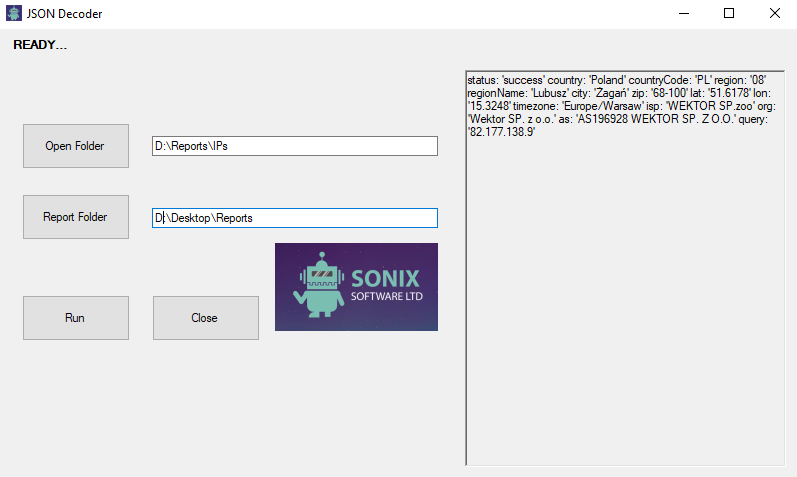Close the window using the title bar X
Screen dimensions: 797x477
[x=774, y=14]
